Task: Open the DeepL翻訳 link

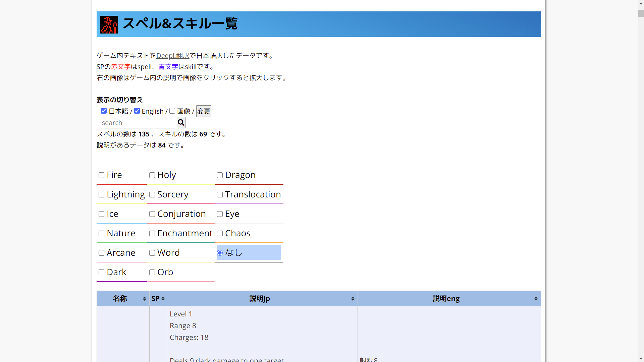Action: [x=173, y=56]
